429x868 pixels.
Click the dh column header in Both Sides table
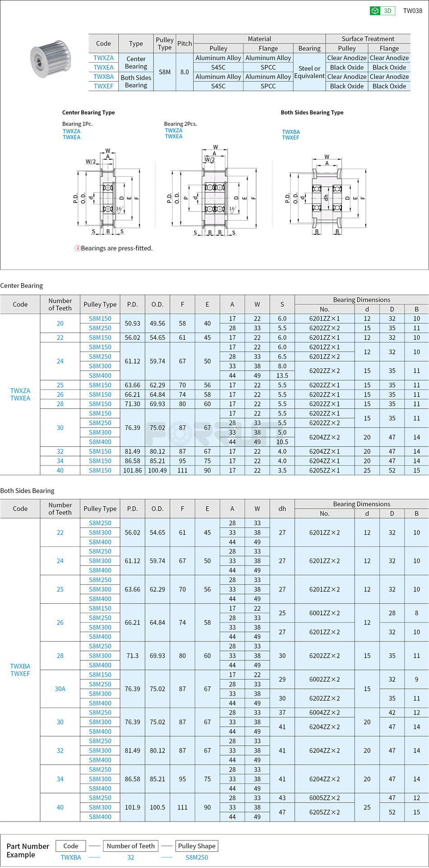(282, 508)
